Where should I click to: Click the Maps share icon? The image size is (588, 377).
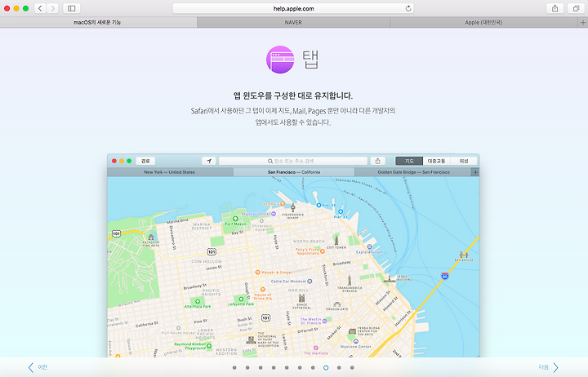click(377, 161)
